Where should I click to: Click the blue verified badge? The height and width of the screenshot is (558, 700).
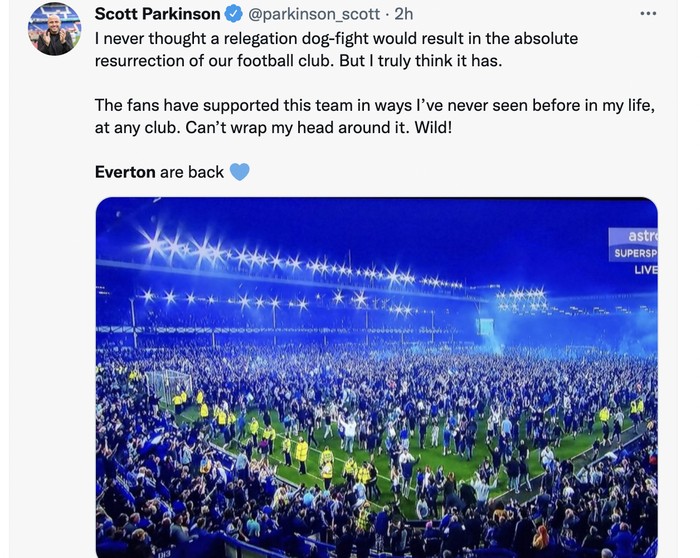click(233, 14)
